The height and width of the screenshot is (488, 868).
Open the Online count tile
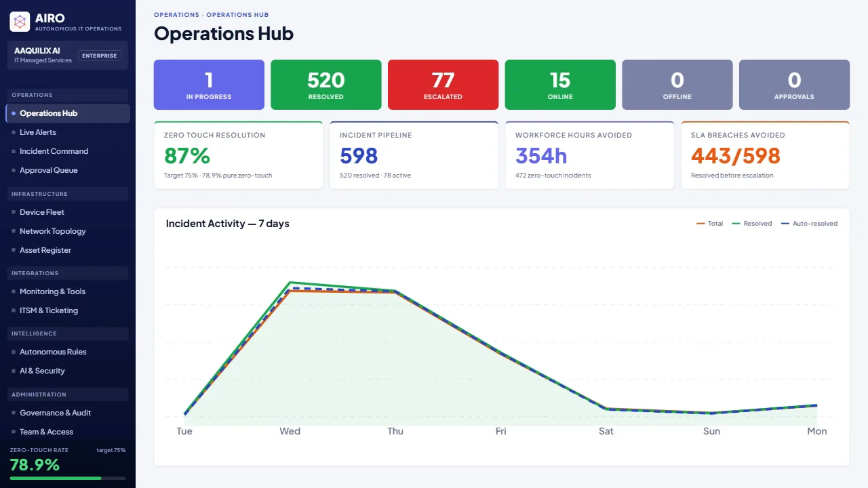tap(560, 85)
